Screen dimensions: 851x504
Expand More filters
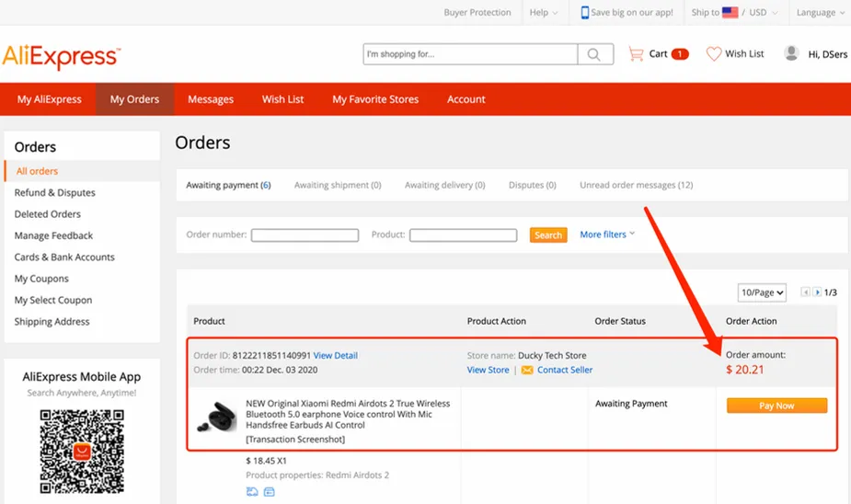[x=607, y=235]
